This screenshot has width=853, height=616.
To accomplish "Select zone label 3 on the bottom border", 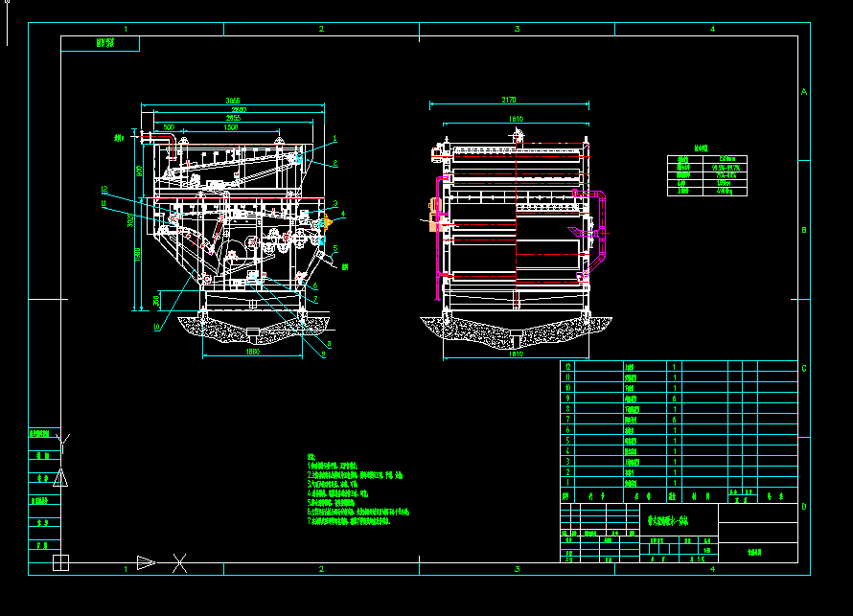I will coord(517,569).
